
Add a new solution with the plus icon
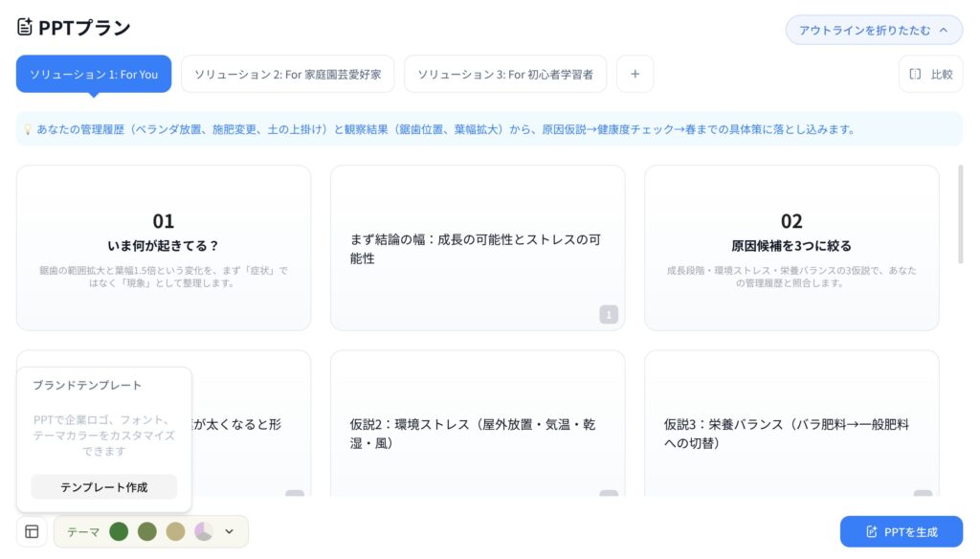coord(635,74)
